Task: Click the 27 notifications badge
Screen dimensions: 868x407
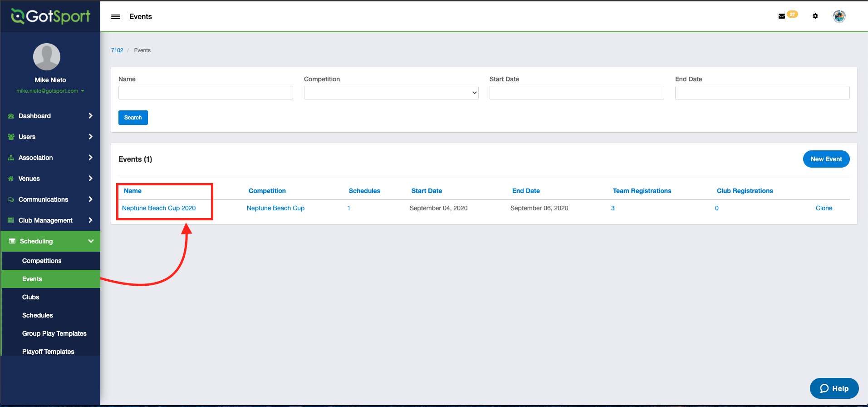Action: click(792, 14)
